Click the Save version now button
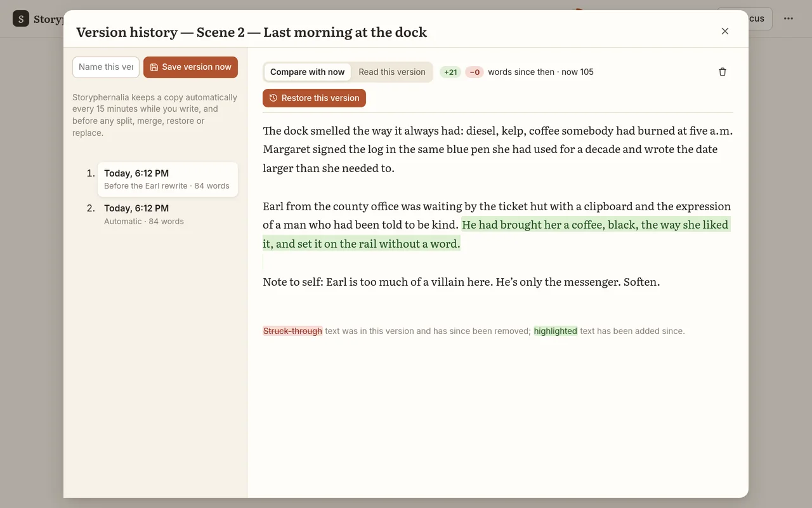Screen dimensions: 812x508 [190, 67]
